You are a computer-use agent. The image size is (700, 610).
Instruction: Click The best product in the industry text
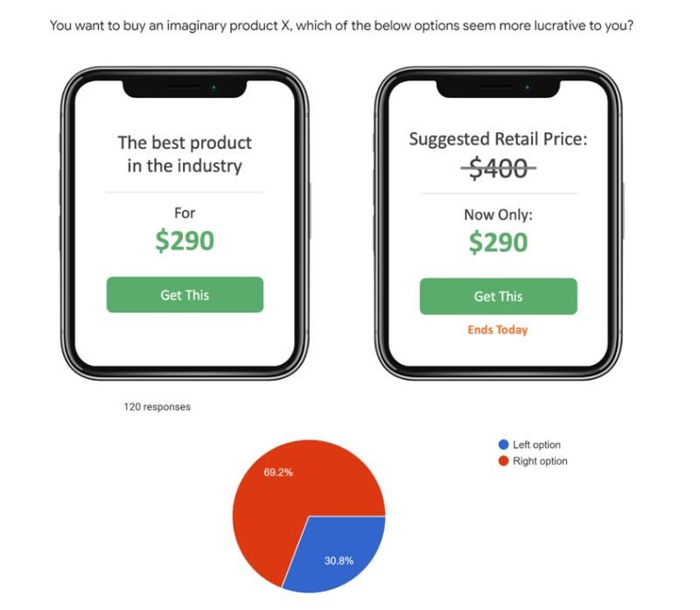(185, 154)
